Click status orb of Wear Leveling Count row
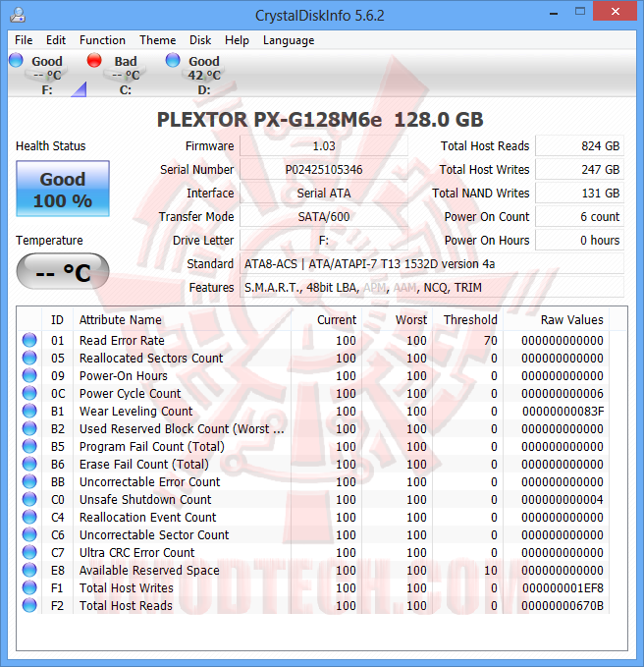Viewport: 644px width, 667px height. tap(29, 411)
